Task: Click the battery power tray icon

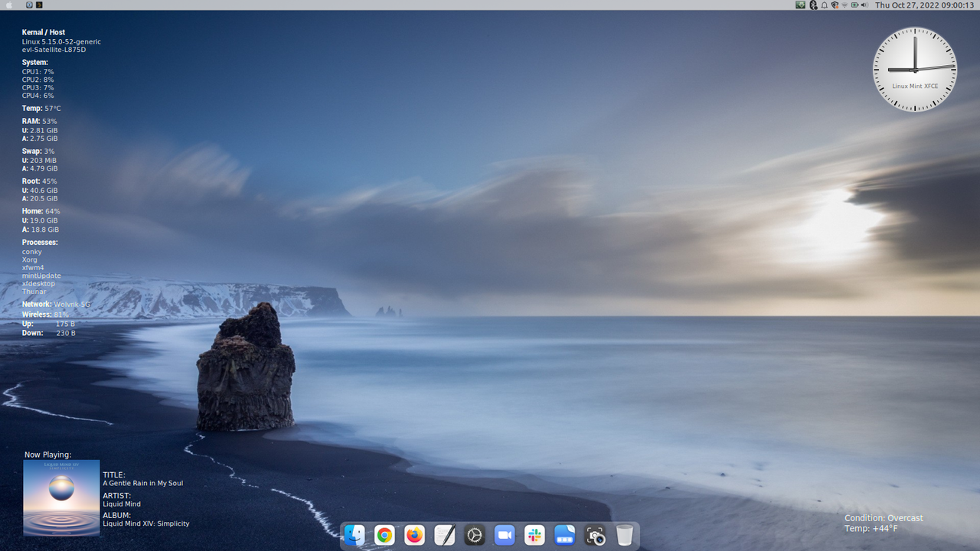Action: [x=854, y=5]
